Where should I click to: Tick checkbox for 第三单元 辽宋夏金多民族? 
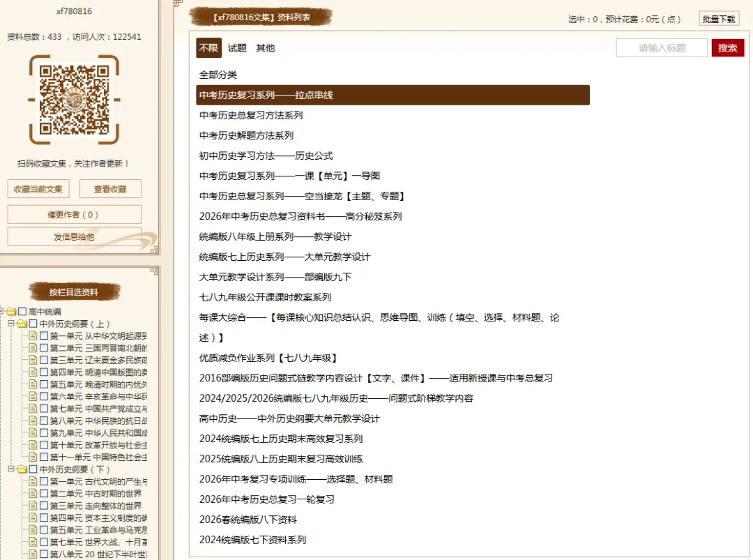pos(44,361)
